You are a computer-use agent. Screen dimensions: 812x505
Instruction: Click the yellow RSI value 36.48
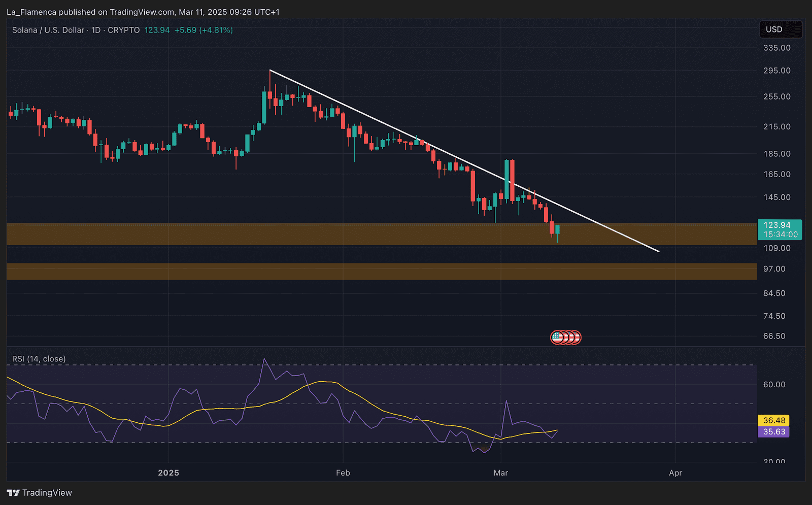[773, 420]
